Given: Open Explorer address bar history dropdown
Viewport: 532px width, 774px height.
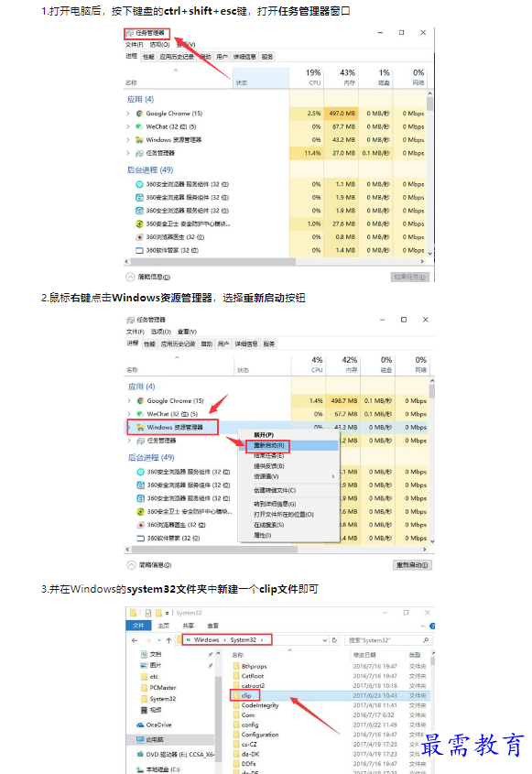Looking at the screenshot, I should point(325,640).
